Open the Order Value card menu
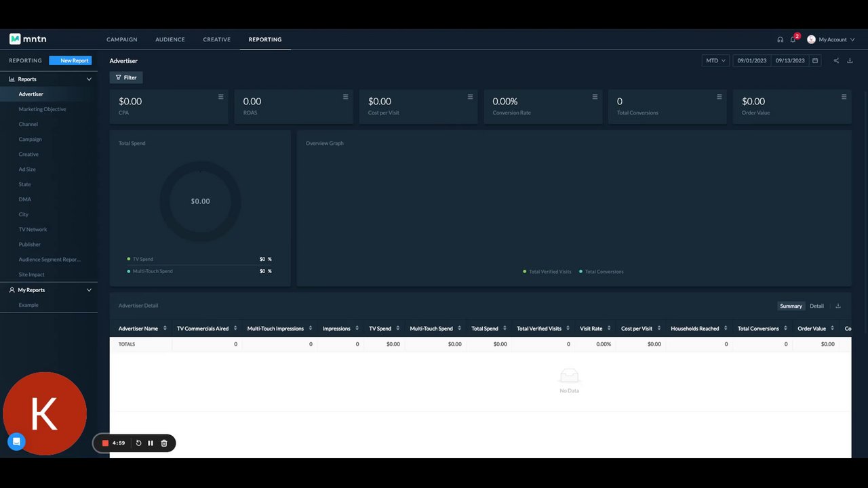This screenshot has width=868, height=488. [844, 97]
